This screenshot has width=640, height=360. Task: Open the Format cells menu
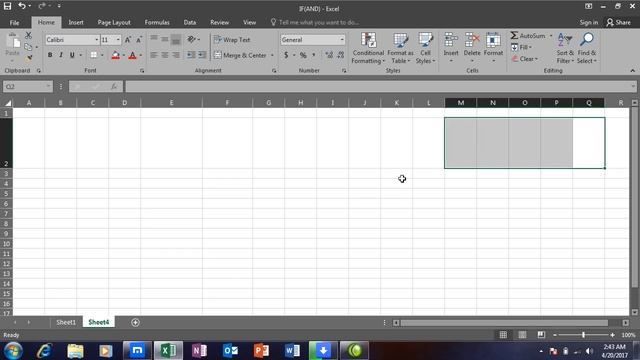click(x=493, y=48)
